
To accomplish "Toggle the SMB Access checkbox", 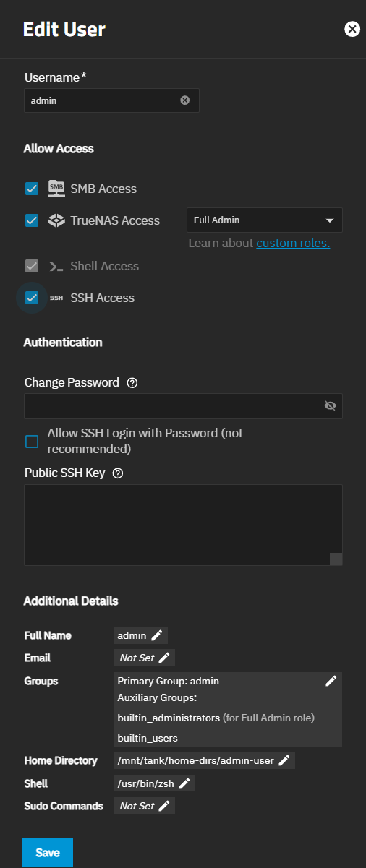I will (32, 189).
